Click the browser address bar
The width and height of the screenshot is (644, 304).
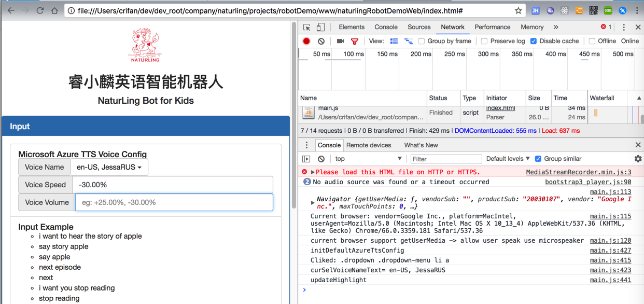tap(294, 10)
